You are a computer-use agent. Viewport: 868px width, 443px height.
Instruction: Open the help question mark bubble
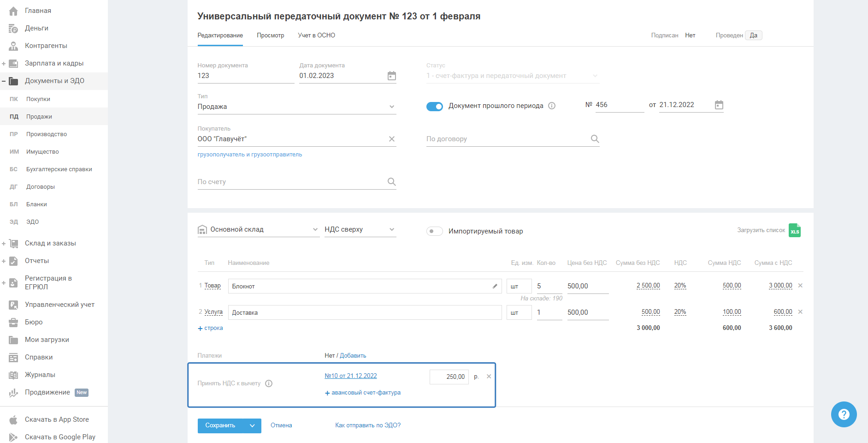(843, 414)
